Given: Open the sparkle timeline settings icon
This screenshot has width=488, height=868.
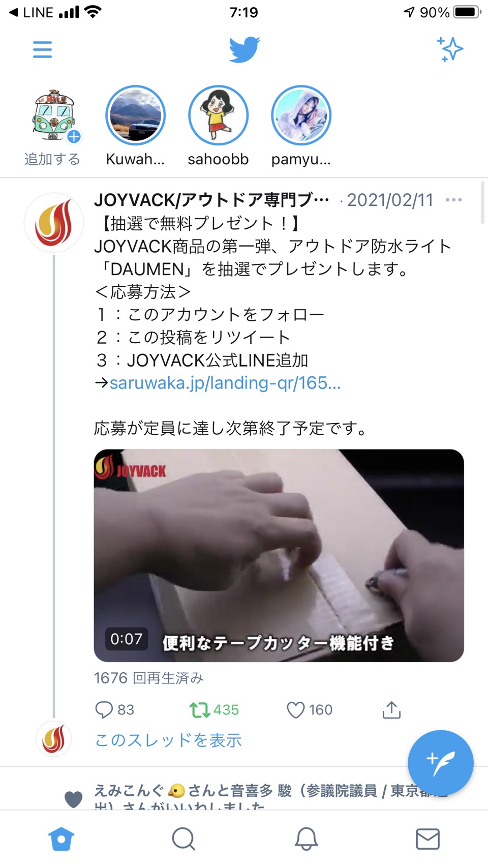Looking at the screenshot, I should (x=450, y=49).
